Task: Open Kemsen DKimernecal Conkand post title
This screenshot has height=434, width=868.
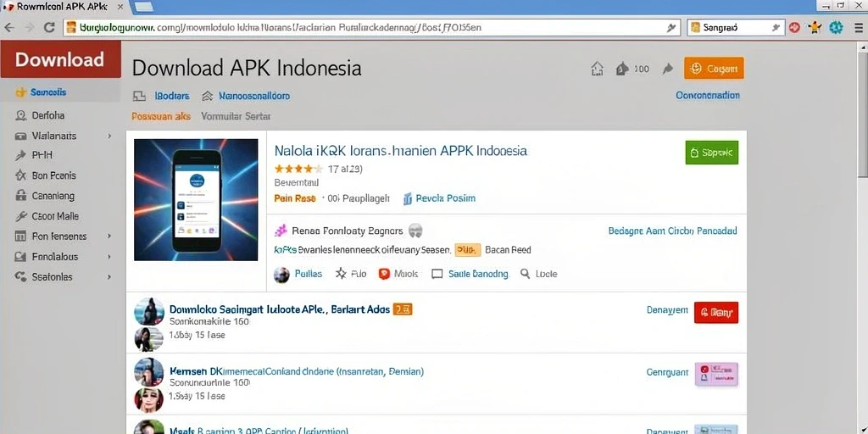Action: coord(297,371)
